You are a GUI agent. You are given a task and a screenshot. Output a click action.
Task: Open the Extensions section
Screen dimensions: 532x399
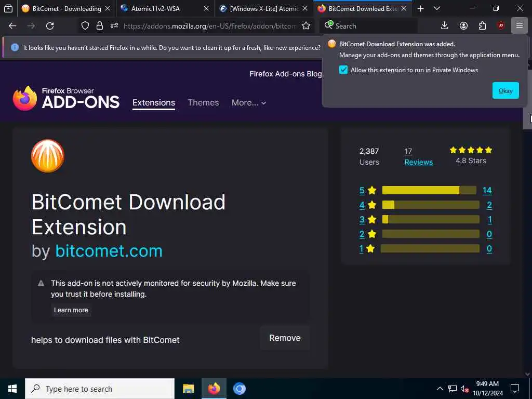click(x=154, y=102)
